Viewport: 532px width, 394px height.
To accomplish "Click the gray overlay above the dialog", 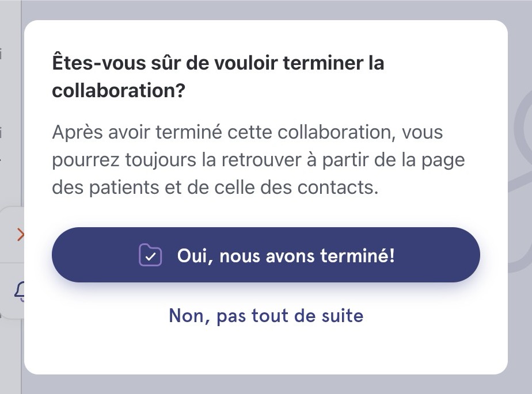I will pos(266,10).
